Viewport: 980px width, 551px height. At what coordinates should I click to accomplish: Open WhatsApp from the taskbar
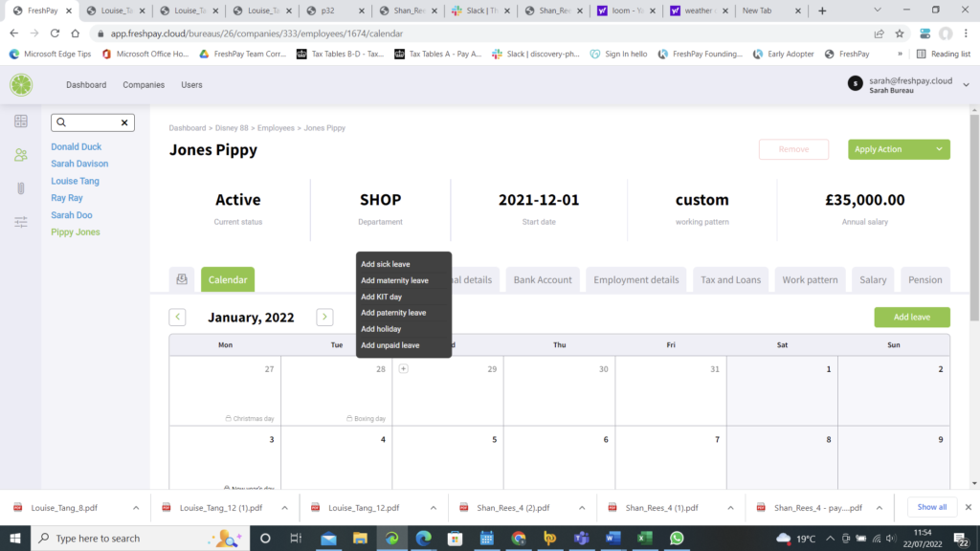tap(677, 538)
